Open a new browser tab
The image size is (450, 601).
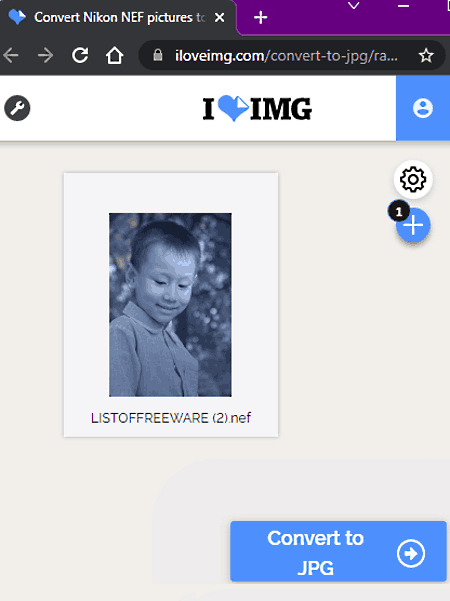pyautogui.click(x=260, y=18)
